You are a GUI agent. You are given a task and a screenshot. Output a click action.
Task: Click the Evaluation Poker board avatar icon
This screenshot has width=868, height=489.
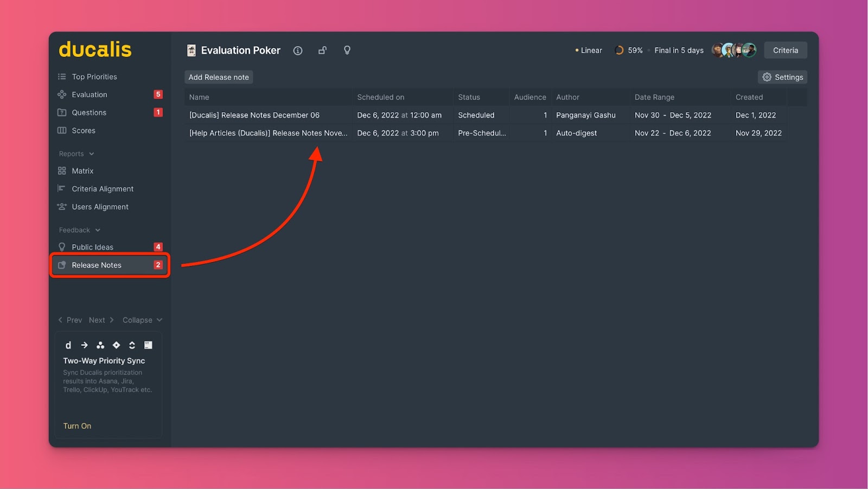191,50
